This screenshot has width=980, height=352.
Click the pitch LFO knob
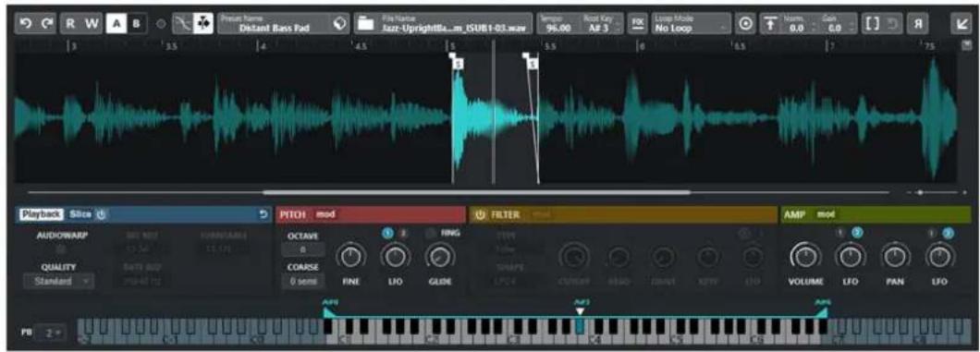395,256
